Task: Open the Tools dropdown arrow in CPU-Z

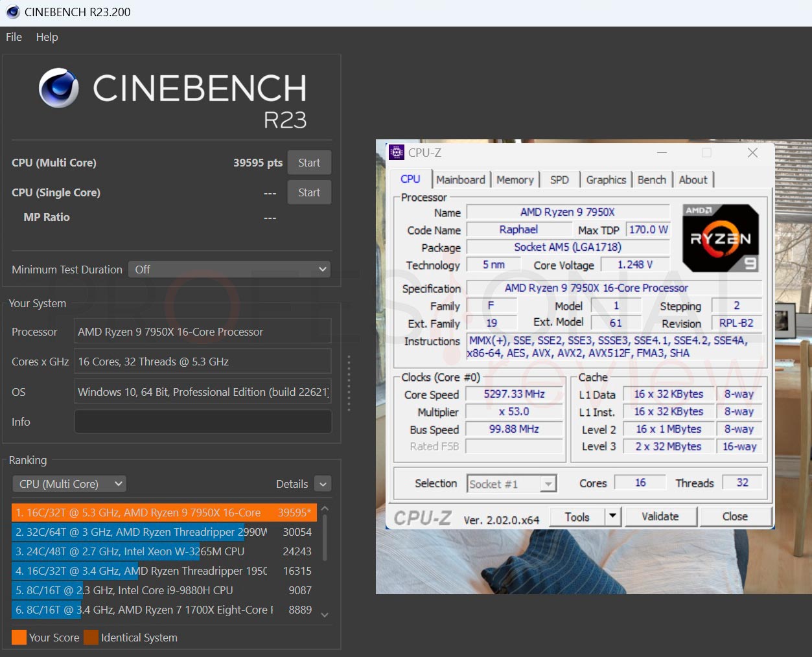Action: tap(613, 516)
